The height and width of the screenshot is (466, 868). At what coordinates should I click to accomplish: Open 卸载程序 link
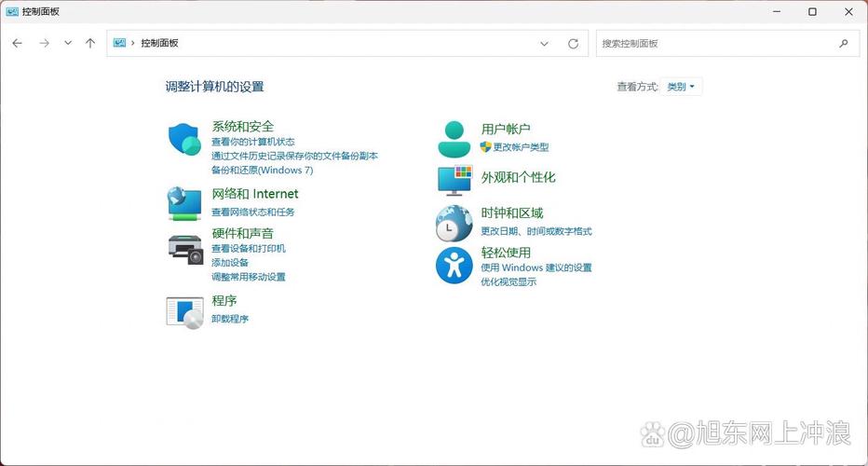pos(230,319)
